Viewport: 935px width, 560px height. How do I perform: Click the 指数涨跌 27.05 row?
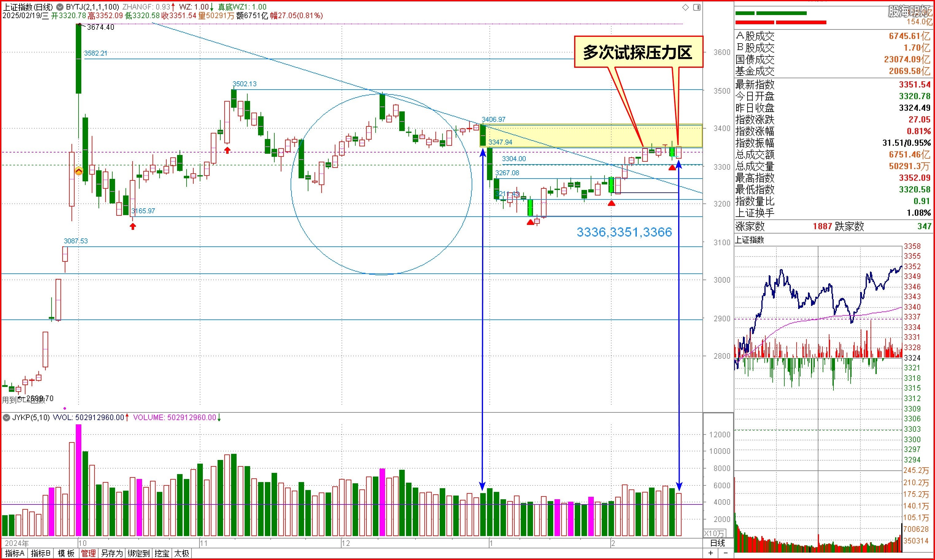click(x=833, y=120)
